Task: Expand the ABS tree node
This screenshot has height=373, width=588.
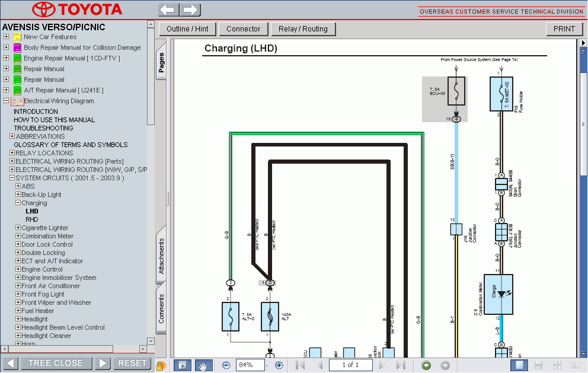Action: (18, 186)
